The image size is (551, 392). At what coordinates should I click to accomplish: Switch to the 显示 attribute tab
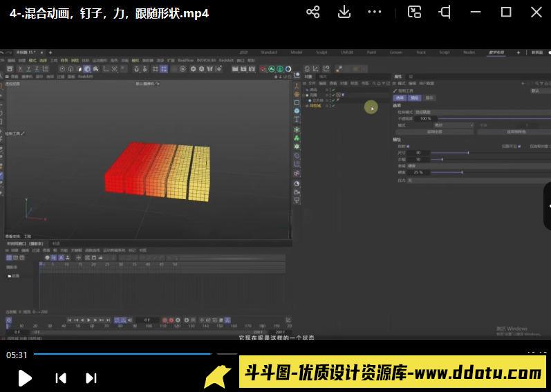[429, 97]
